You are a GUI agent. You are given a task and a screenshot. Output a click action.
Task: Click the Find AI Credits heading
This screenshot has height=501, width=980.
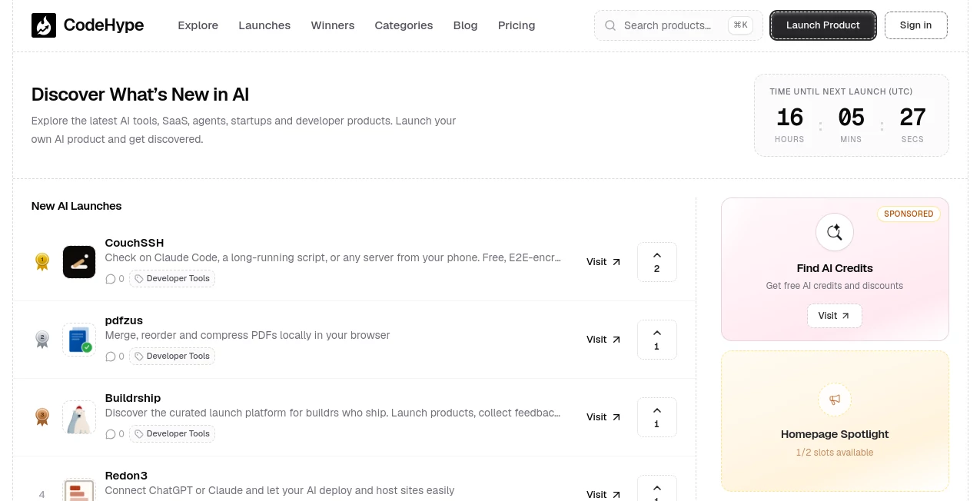click(835, 268)
